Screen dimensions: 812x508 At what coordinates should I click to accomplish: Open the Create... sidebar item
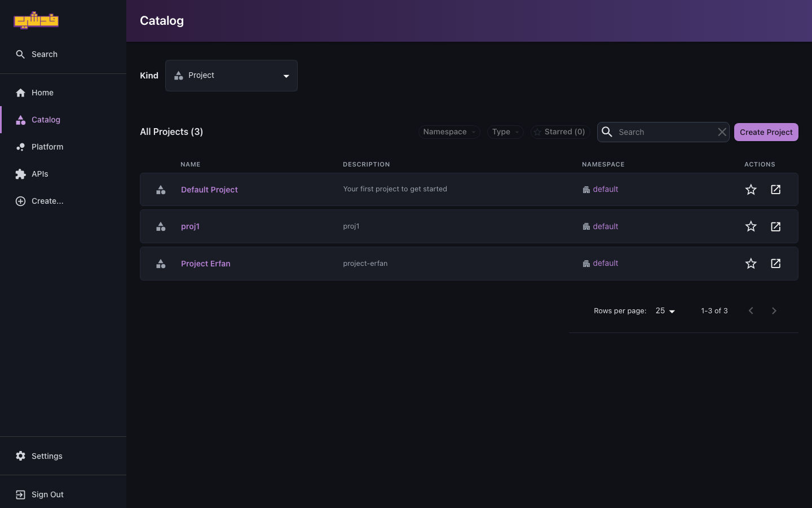(x=63, y=201)
